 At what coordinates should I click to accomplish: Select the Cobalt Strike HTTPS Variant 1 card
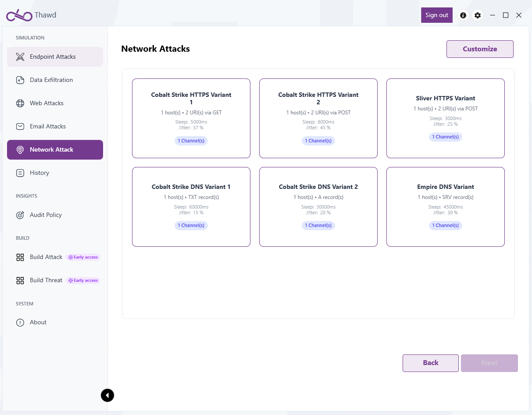click(x=191, y=118)
